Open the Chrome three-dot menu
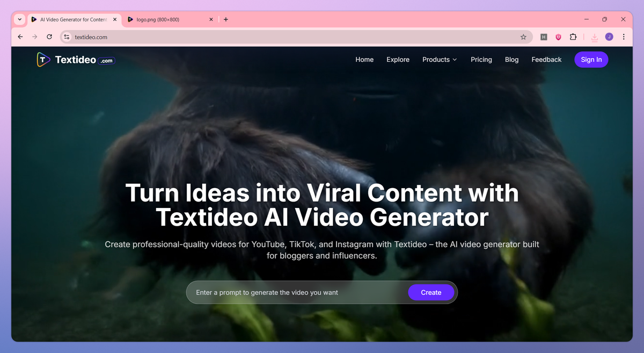 click(x=624, y=37)
